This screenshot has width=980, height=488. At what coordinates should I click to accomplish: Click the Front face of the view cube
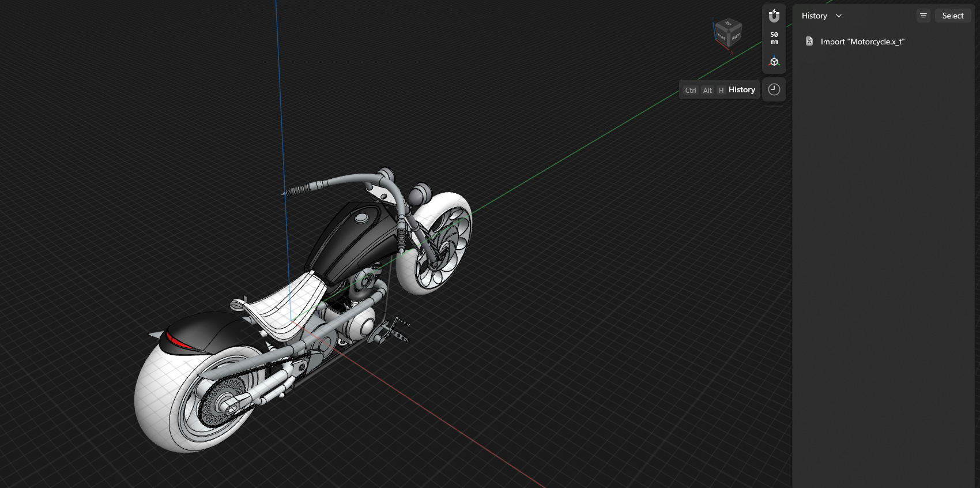[x=721, y=35]
